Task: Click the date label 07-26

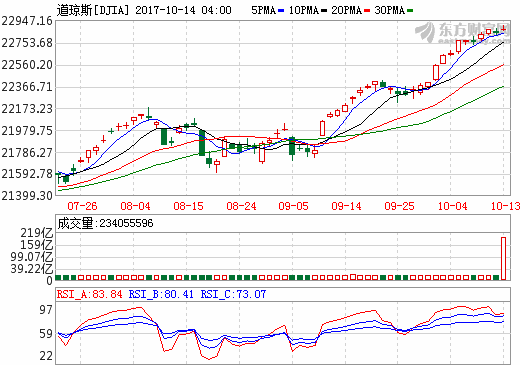Action: point(82,206)
